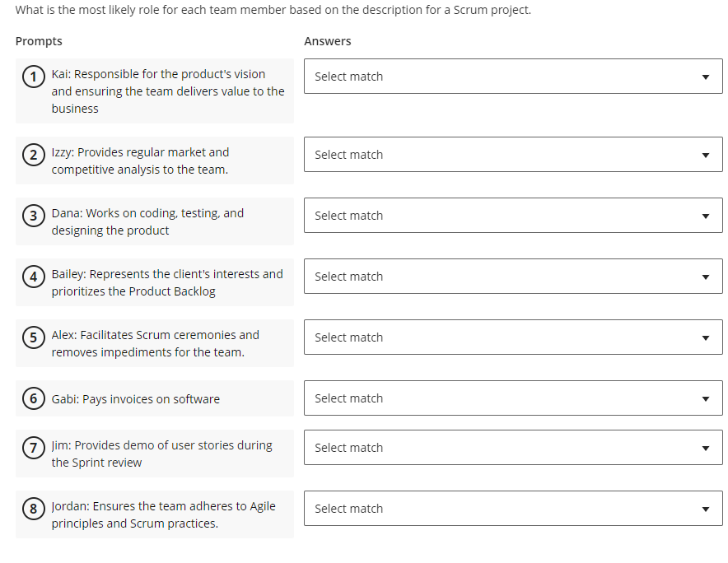728x563 pixels.
Task: Click the dropdown arrow for Bailey's answer field
Action: point(706,276)
